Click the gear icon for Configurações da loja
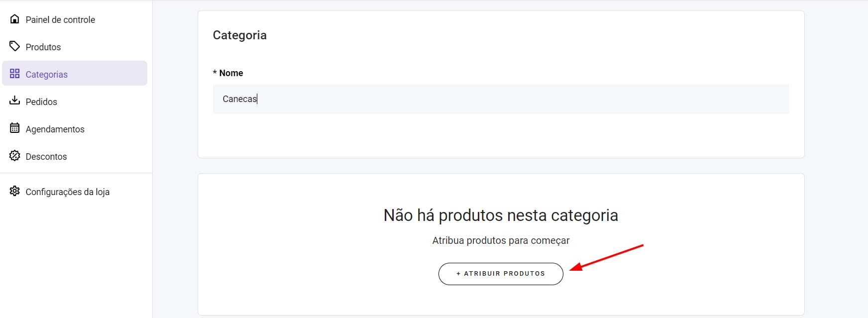Viewport: 868px width, 318px height. pyautogui.click(x=15, y=191)
